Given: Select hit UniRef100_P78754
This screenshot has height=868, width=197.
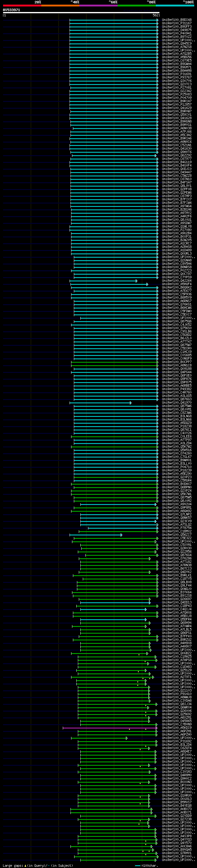Looking at the screenshot, I should pos(177,528).
